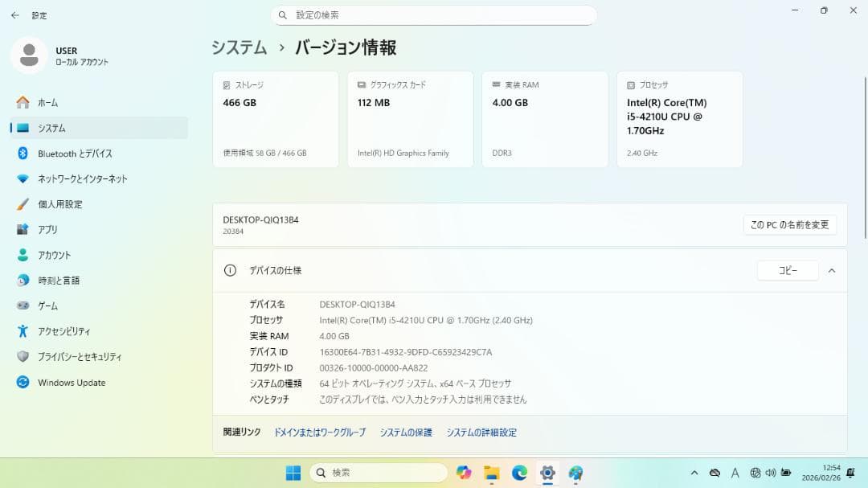Viewport: 868px width, 488px height.
Task: Open Windows Update in the sidebar
Action: (99, 382)
